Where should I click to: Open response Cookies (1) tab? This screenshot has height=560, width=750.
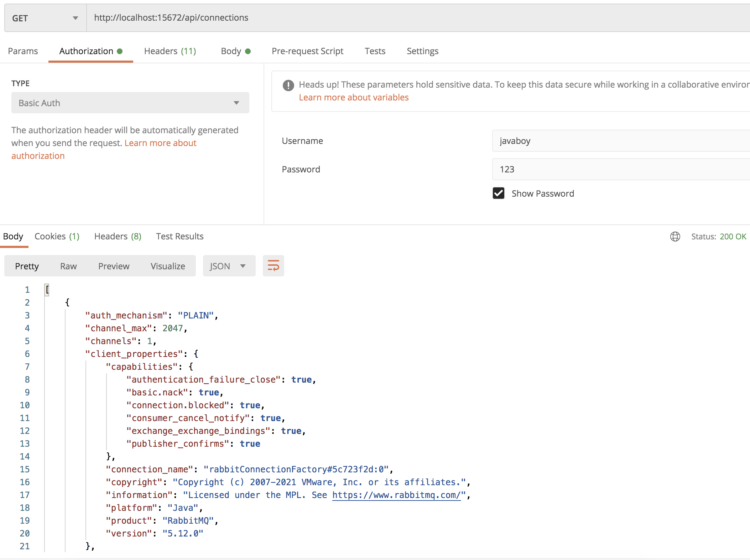point(57,237)
